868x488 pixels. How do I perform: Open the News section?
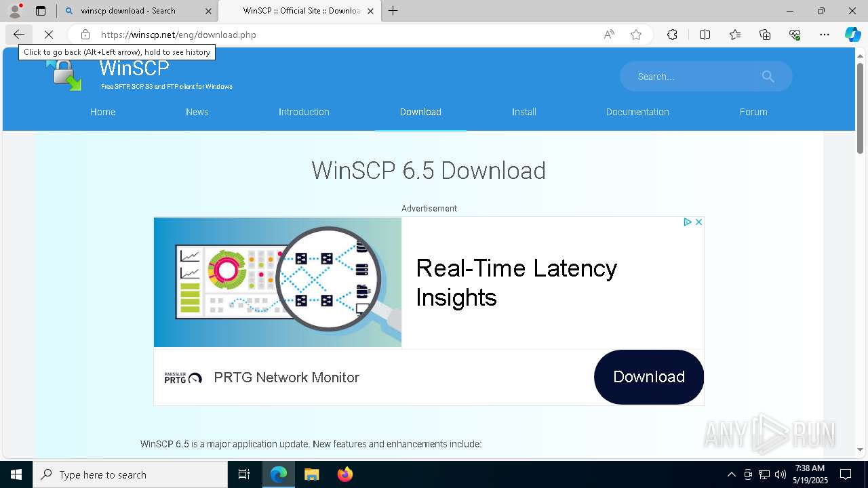pos(197,112)
